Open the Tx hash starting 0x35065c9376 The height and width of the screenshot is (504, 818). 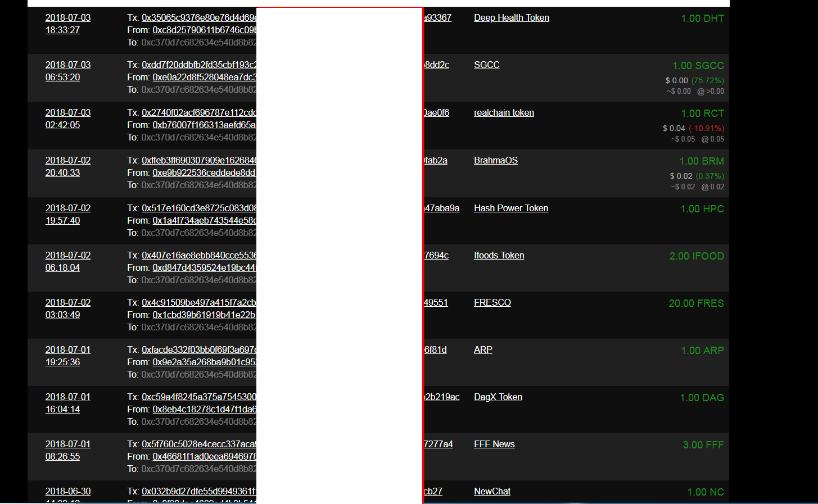pos(199,18)
